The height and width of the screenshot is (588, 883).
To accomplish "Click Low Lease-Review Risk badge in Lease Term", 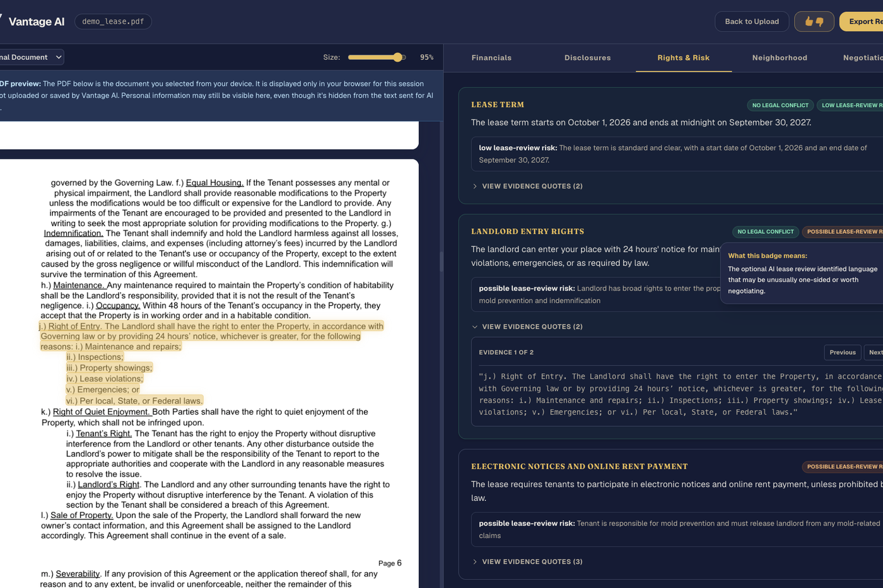I will [x=850, y=105].
